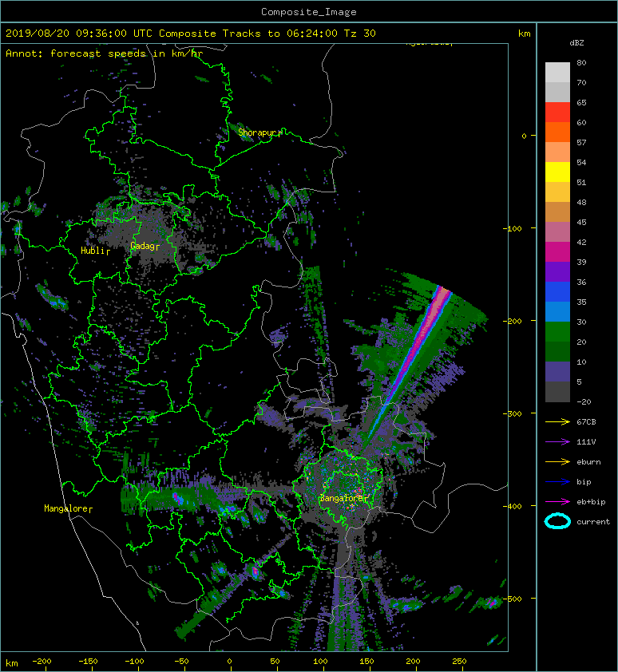
Task: Click the dBZ heading above the color scale
Action: tap(576, 43)
